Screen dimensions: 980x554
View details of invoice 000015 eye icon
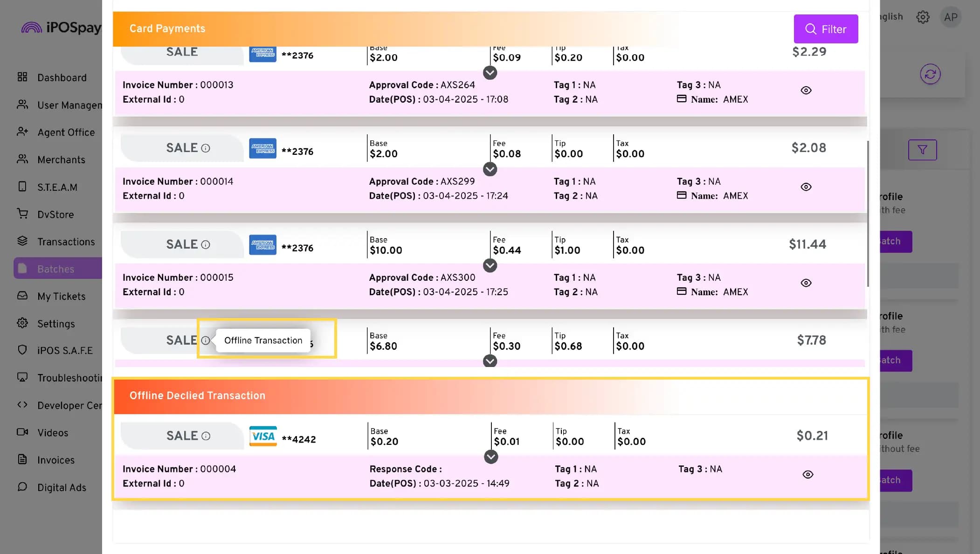pos(806,283)
